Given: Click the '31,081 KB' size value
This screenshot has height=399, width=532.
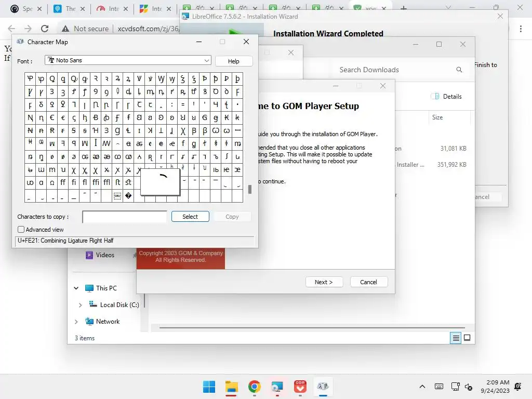Looking at the screenshot, I should 453,148.
